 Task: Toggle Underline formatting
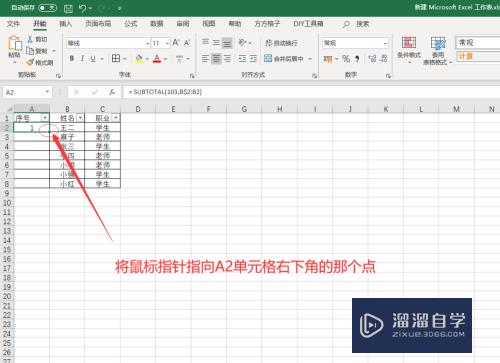click(93, 59)
